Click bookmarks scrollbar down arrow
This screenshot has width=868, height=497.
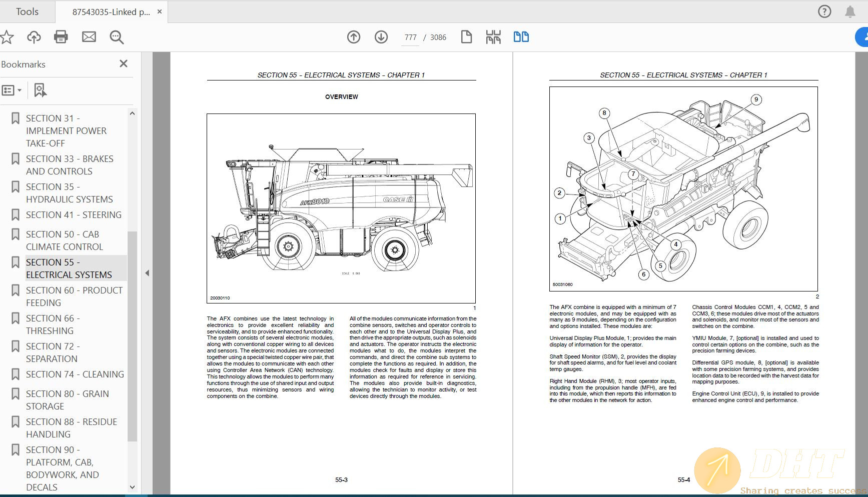click(x=132, y=487)
